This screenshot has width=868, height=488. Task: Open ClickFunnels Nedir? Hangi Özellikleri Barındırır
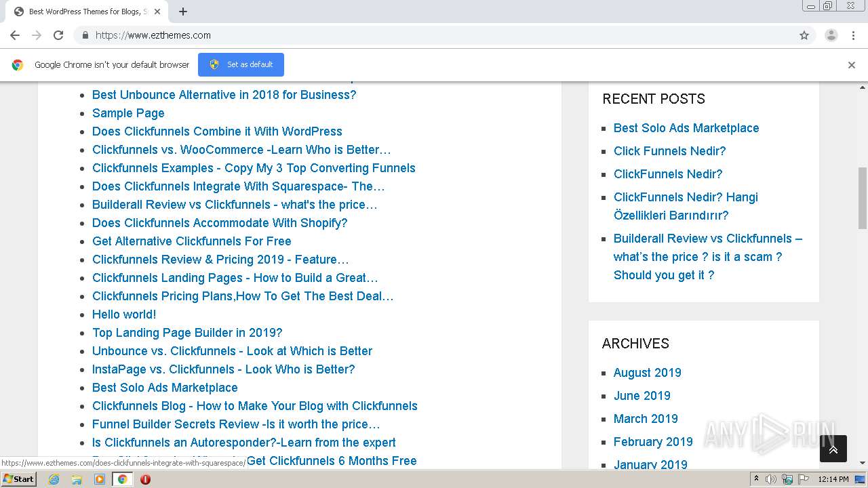686,206
